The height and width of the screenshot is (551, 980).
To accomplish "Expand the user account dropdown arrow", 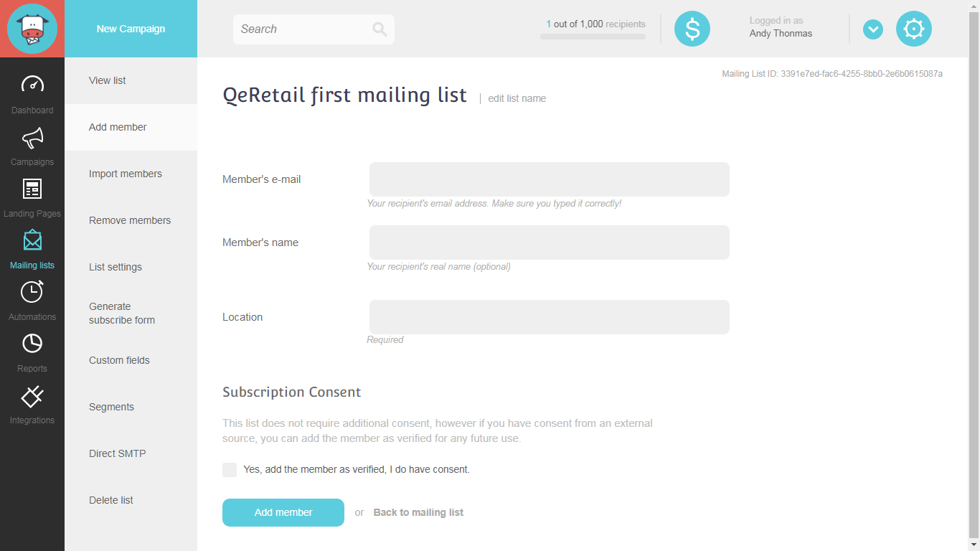I will [872, 29].
